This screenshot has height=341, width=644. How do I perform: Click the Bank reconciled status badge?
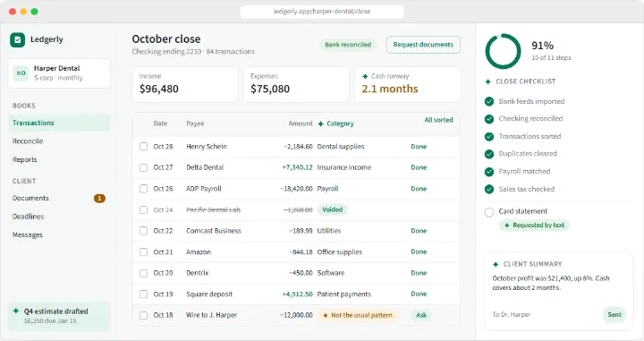348,45
